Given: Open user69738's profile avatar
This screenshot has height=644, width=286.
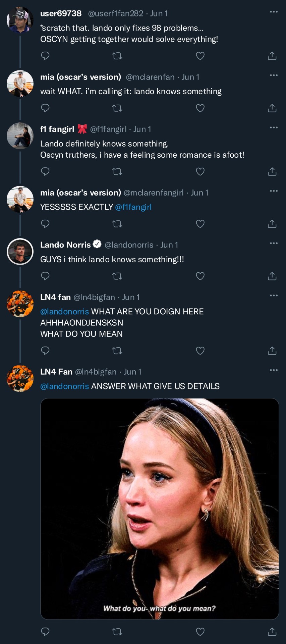Looking at the screenshot, I should point(20,20).
